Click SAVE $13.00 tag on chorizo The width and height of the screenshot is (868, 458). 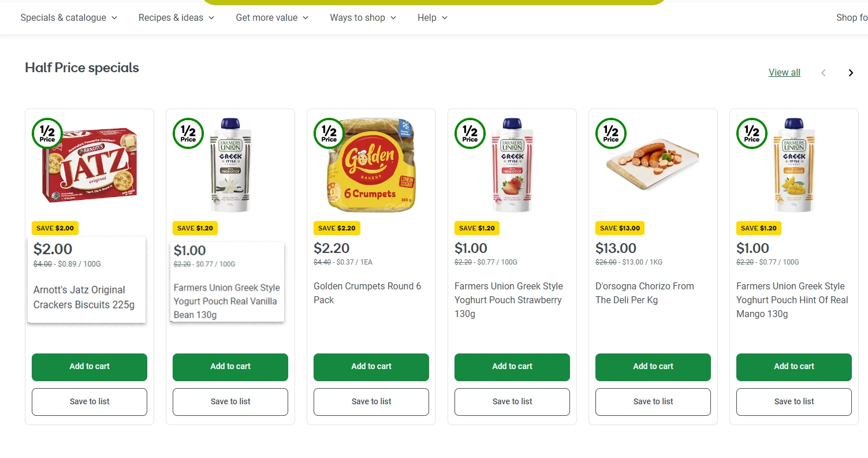tap(620, 228)
